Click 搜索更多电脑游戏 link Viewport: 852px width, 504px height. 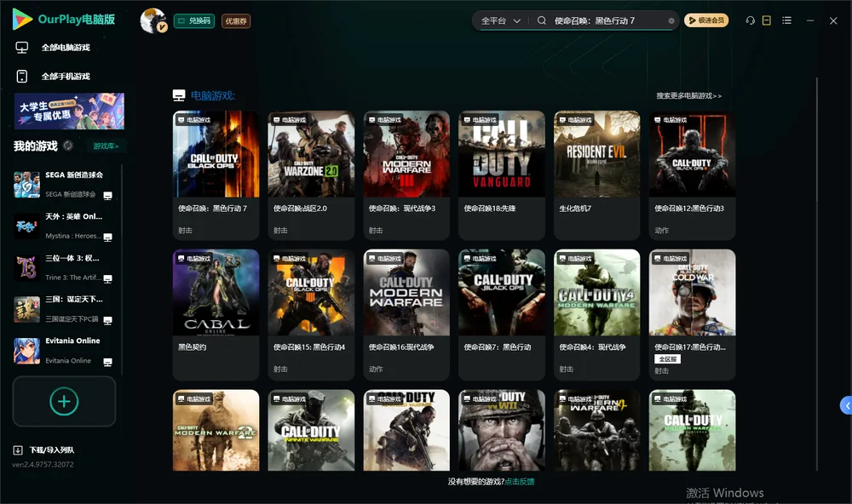tap(689, 95)
